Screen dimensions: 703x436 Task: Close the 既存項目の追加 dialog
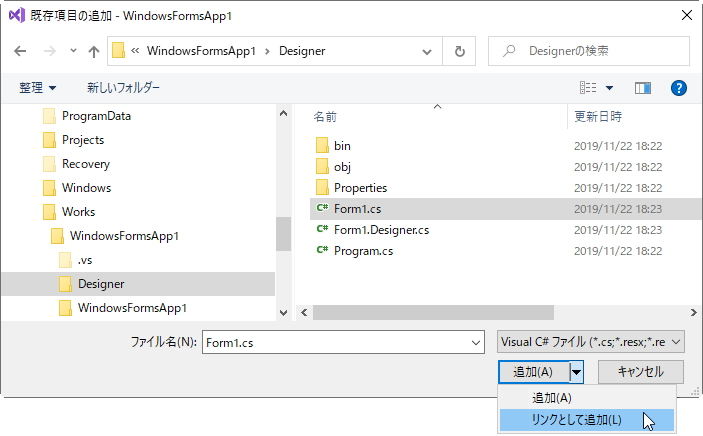[686, 16]
